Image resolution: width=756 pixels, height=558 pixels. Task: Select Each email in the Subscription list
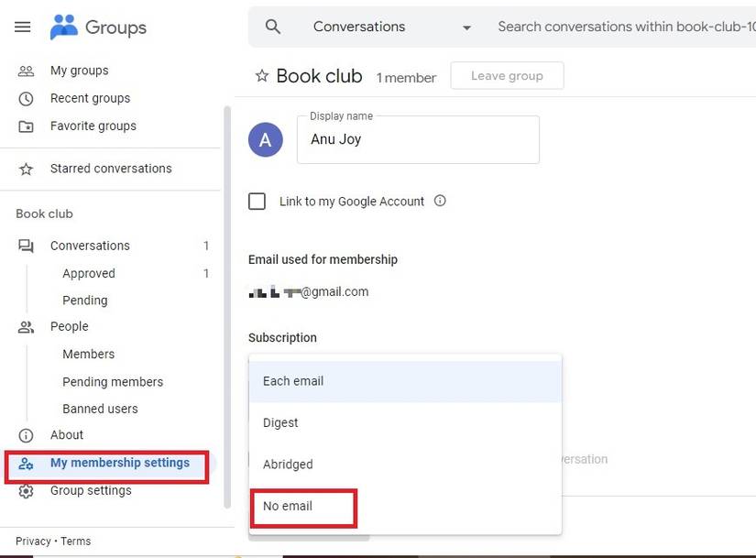(292, 380)
